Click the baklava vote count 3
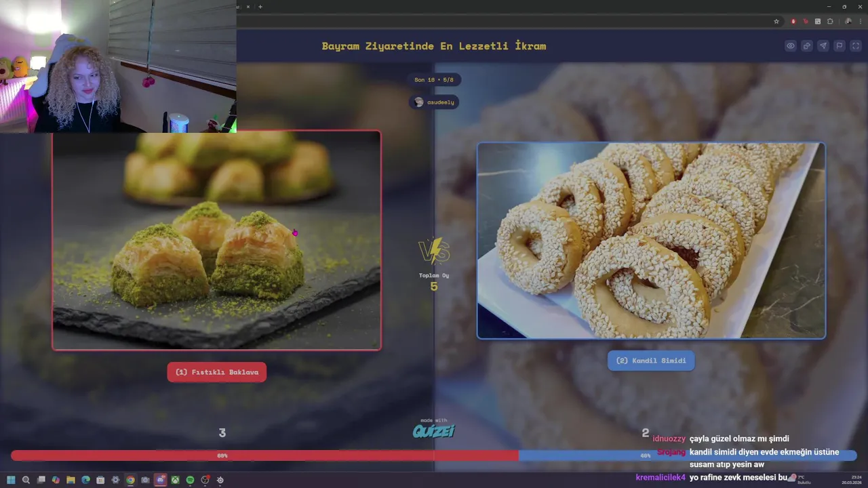The image size is (868, 488). click(222, 433)
